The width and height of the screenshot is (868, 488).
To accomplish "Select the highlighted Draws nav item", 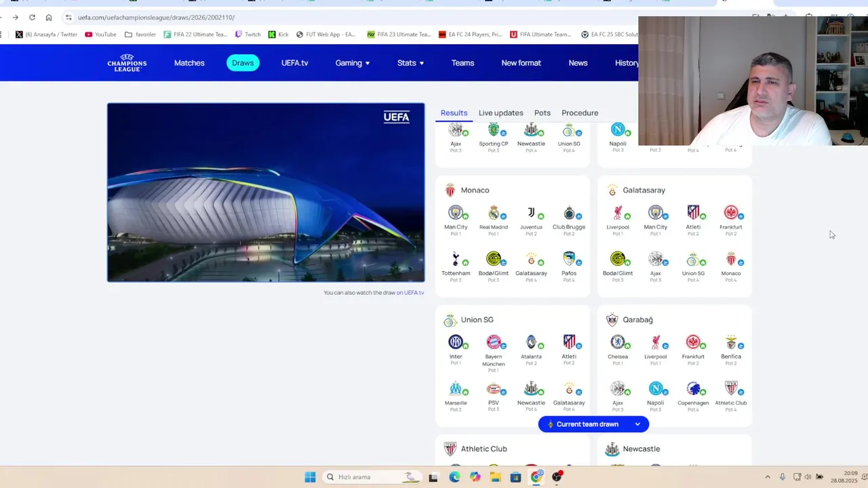I will point(243,63).
